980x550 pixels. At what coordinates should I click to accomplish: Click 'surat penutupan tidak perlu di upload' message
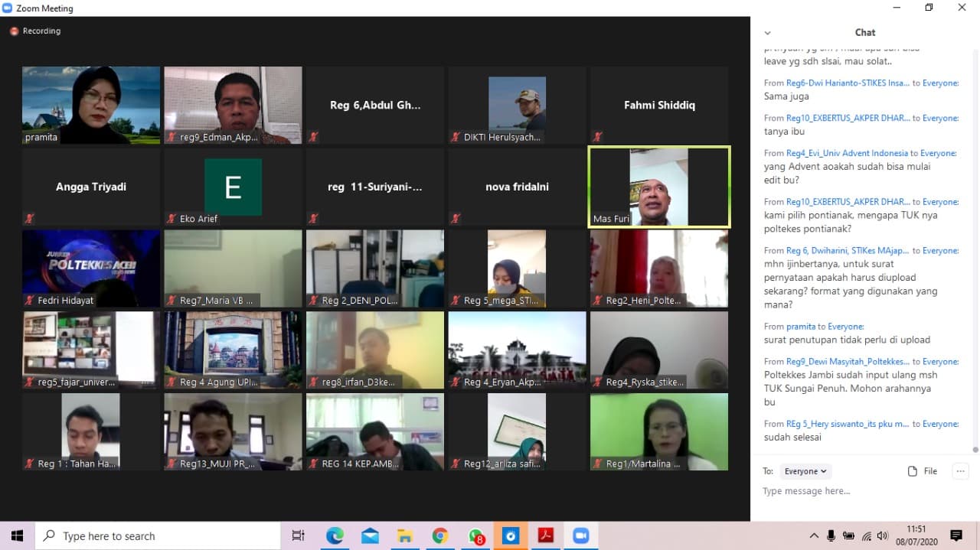coord(848,340)
